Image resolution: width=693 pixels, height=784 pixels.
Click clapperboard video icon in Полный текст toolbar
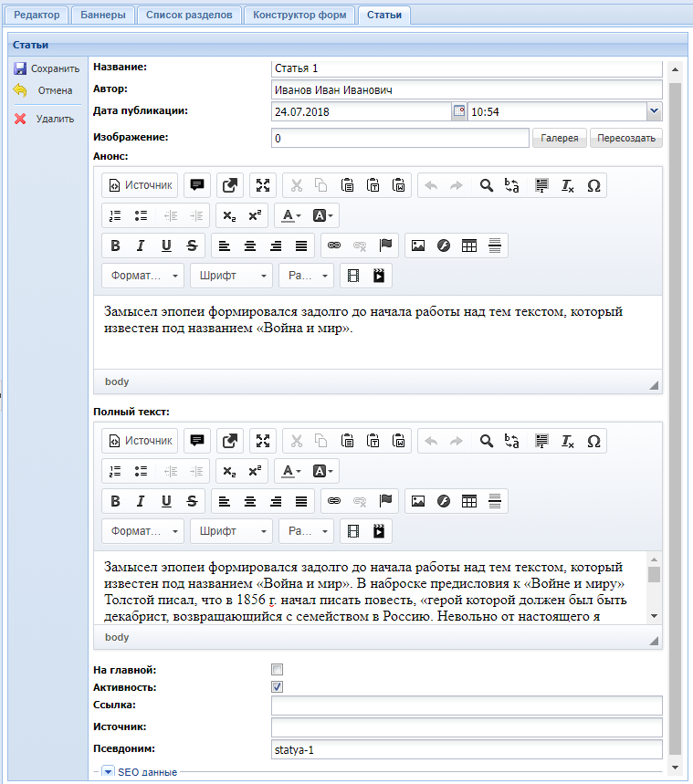pyautogui.click(x=379, y=531)
